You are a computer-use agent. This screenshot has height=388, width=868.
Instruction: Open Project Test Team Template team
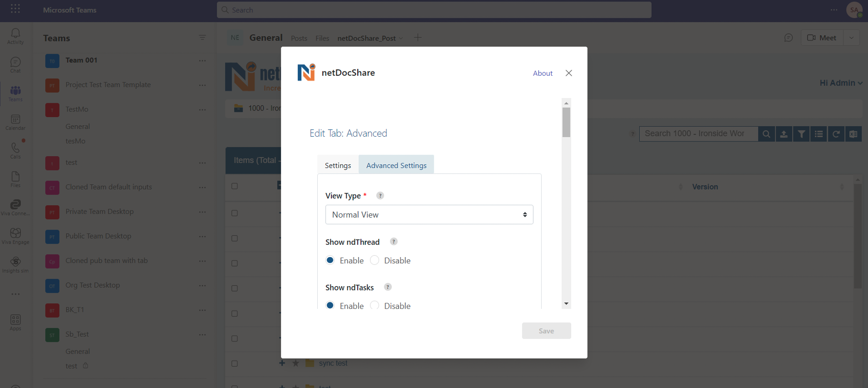tap(108, 85)
